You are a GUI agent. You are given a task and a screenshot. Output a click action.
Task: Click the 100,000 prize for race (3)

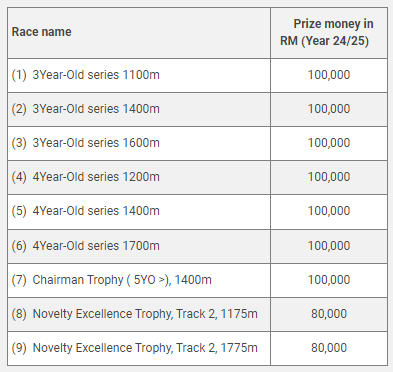(329, 143)
